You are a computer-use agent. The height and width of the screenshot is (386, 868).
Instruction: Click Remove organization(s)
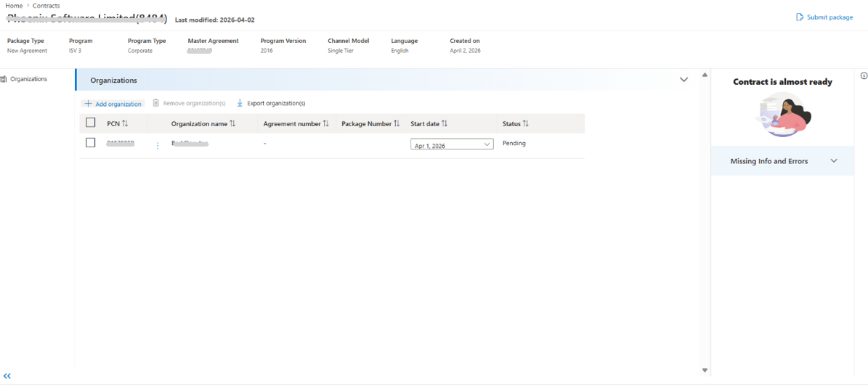point(189,104)
